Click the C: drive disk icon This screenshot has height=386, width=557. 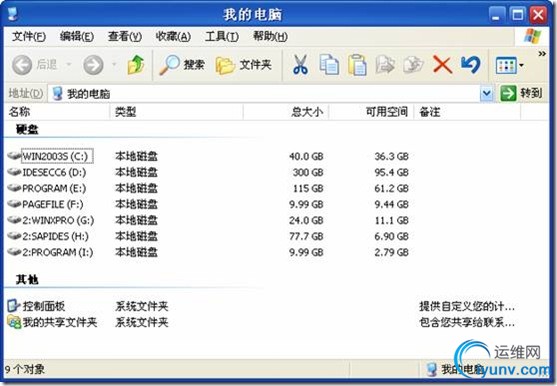coord(14,156)
